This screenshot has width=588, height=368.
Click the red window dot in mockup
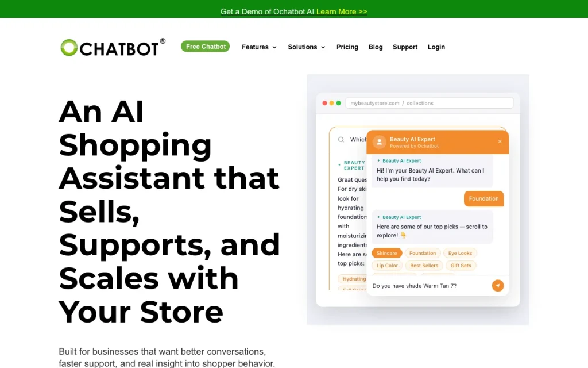pos(325,103)
